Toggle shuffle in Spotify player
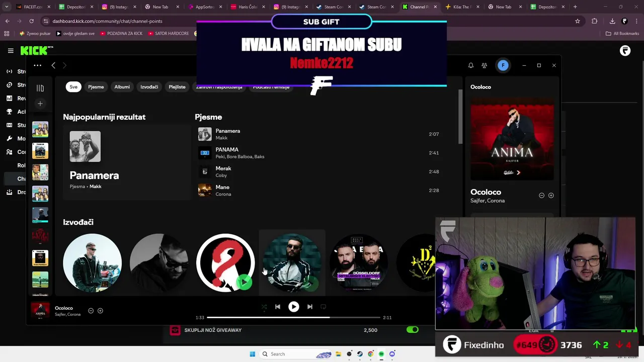 264,307
